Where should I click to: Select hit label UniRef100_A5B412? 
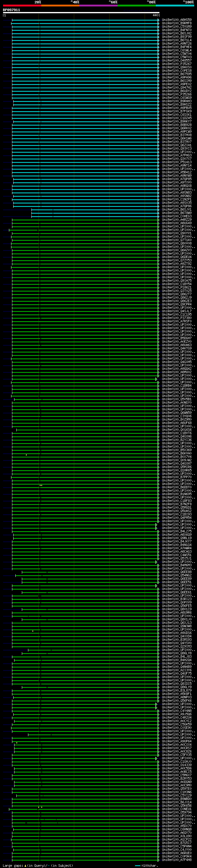[x=177, y=172]
